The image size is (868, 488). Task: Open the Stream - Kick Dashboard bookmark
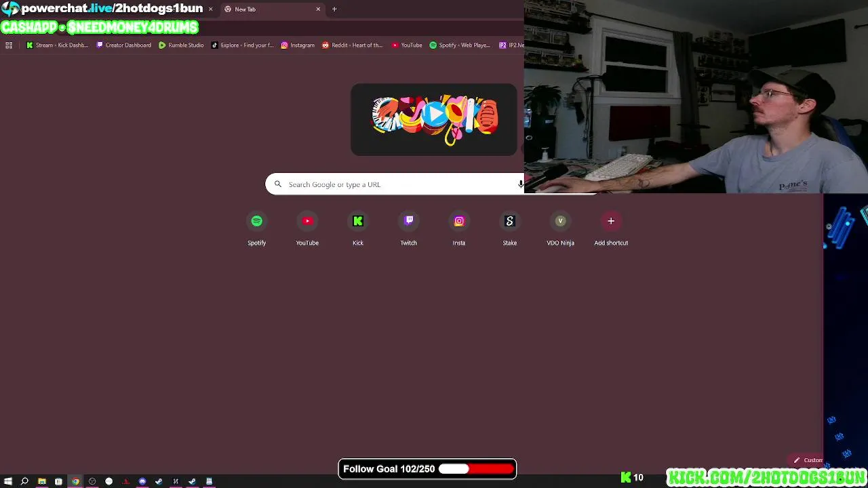[57, 45]
